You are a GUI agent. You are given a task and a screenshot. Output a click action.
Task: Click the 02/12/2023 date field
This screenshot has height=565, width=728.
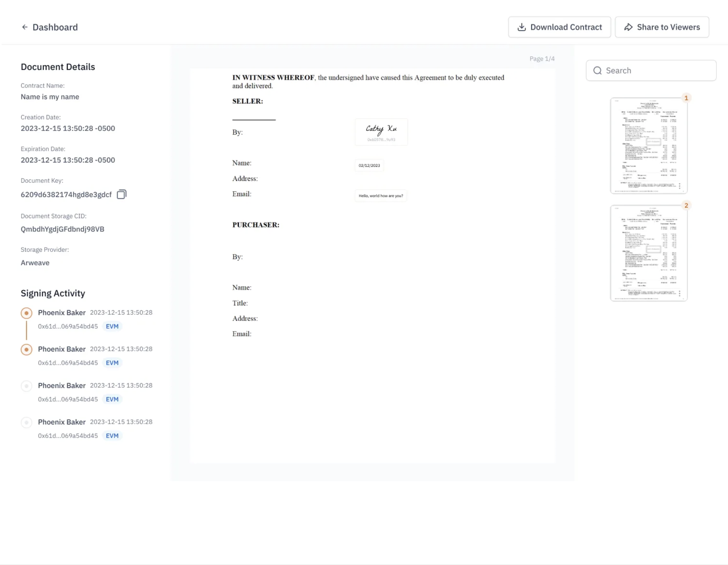coord(369,165)
